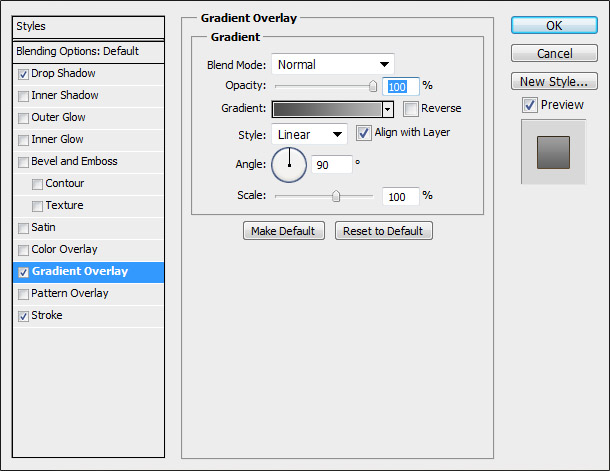
Task: Toggle the Drop Shadow checkbox
Action: 23,74
